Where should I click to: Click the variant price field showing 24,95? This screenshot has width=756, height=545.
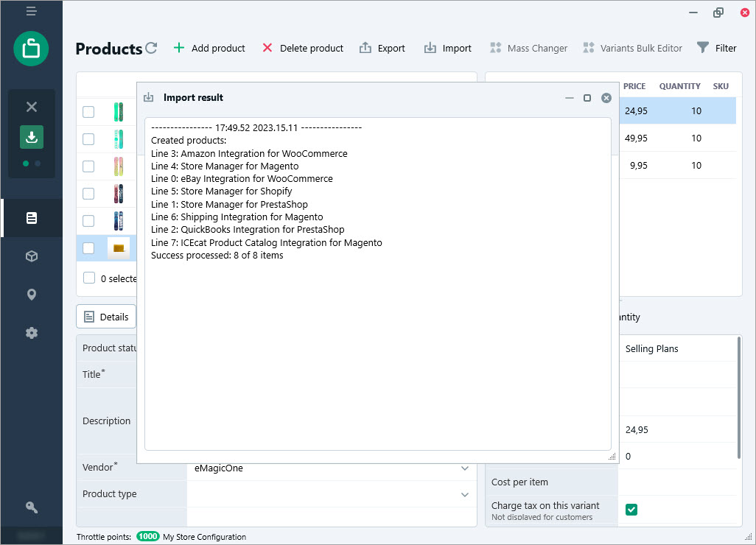click(677, 430)
